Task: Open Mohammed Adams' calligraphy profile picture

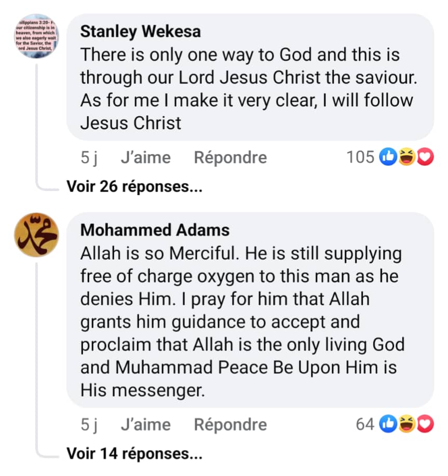Action: click(x=36, y=235)
